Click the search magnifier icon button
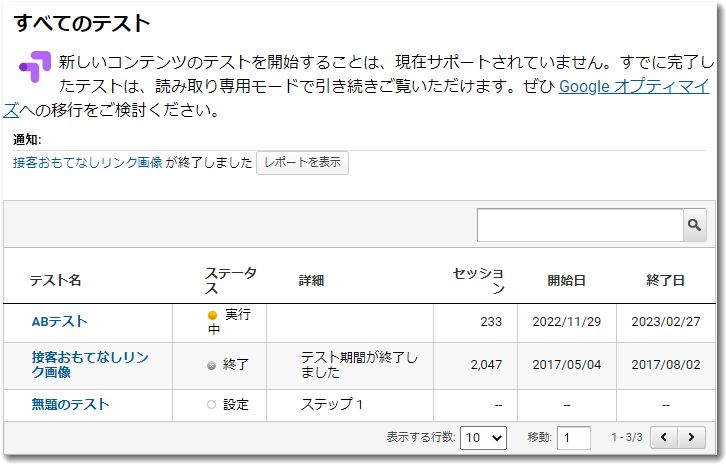This screenshot has height=464, width=726. pos(694,226)
